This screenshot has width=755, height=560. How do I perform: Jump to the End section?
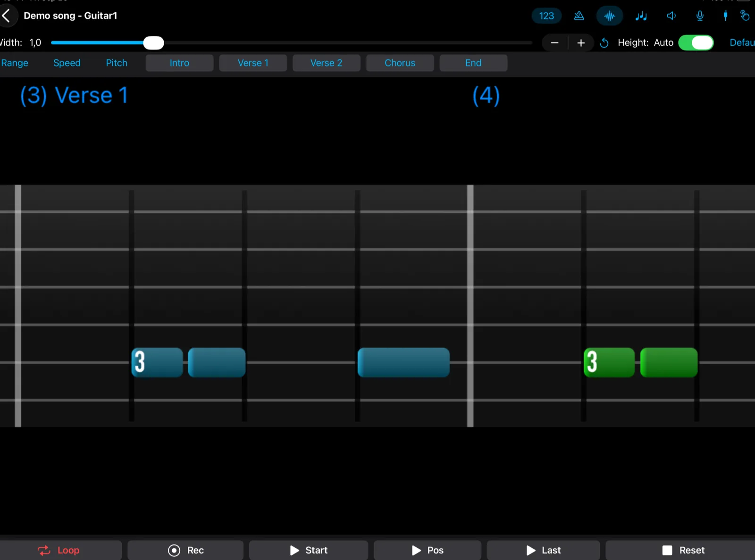coord(473,63)
